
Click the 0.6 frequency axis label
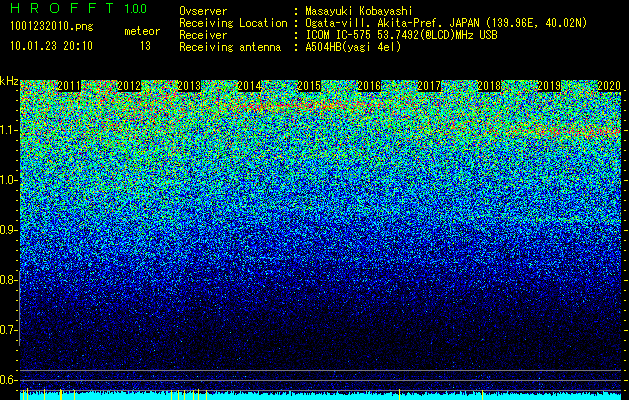(8, 380)
